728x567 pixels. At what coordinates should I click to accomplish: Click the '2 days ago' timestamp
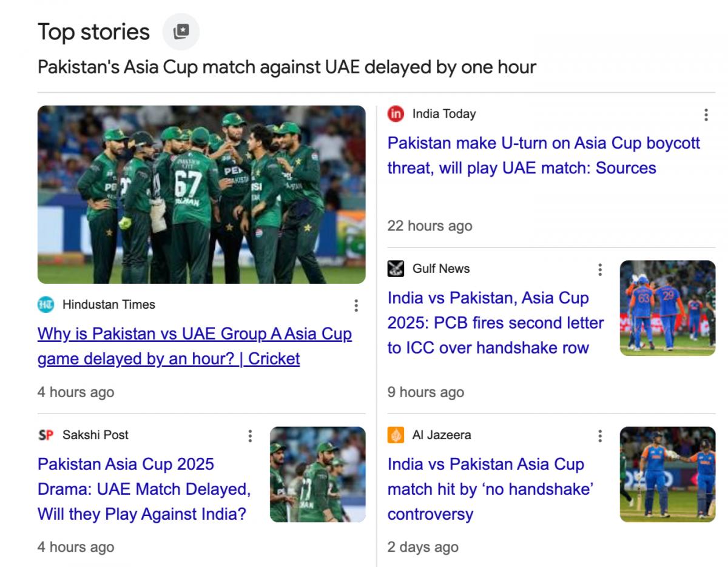click(x=423, y=547)
